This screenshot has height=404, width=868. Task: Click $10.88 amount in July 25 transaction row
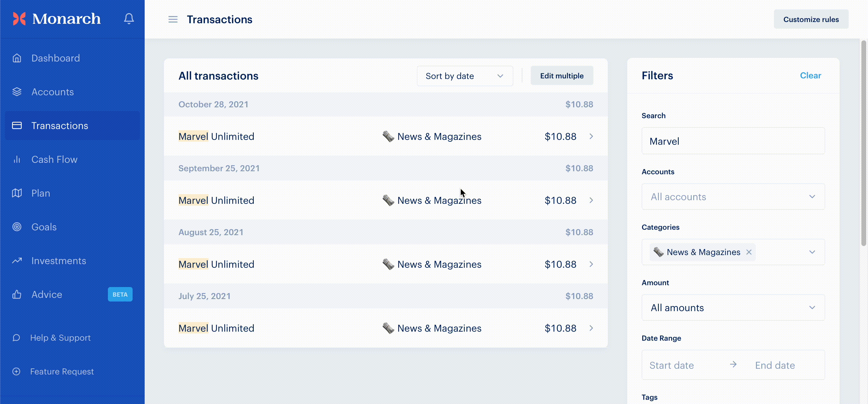(560, 328)
